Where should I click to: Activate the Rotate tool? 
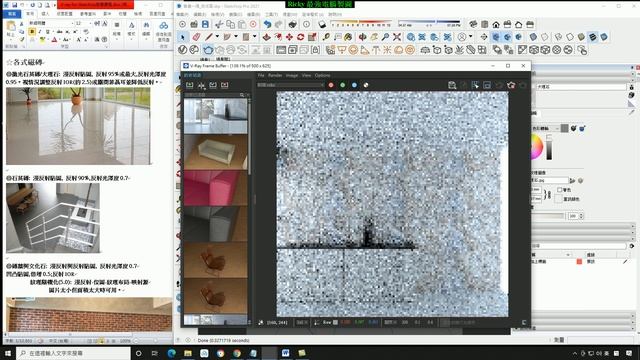point(301,37)
